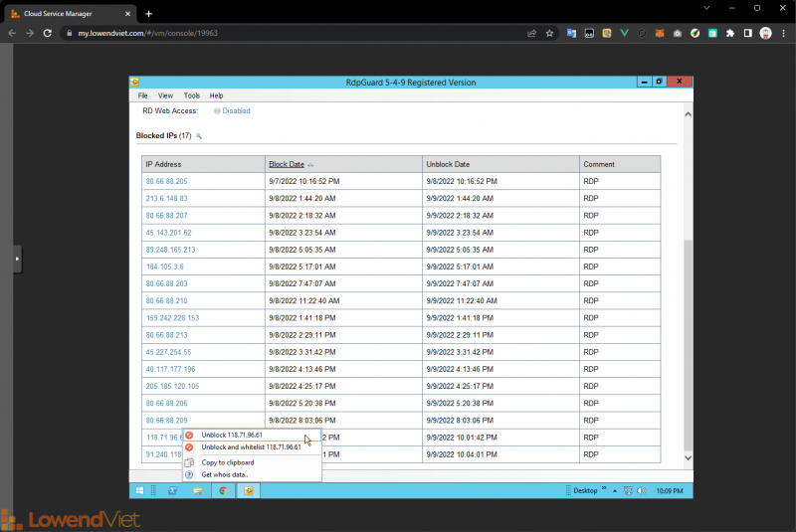This screenshot has height=532, width=796.
Task: Open blocked IP link 45.143.201.62
Action: (x=168, y=233)
